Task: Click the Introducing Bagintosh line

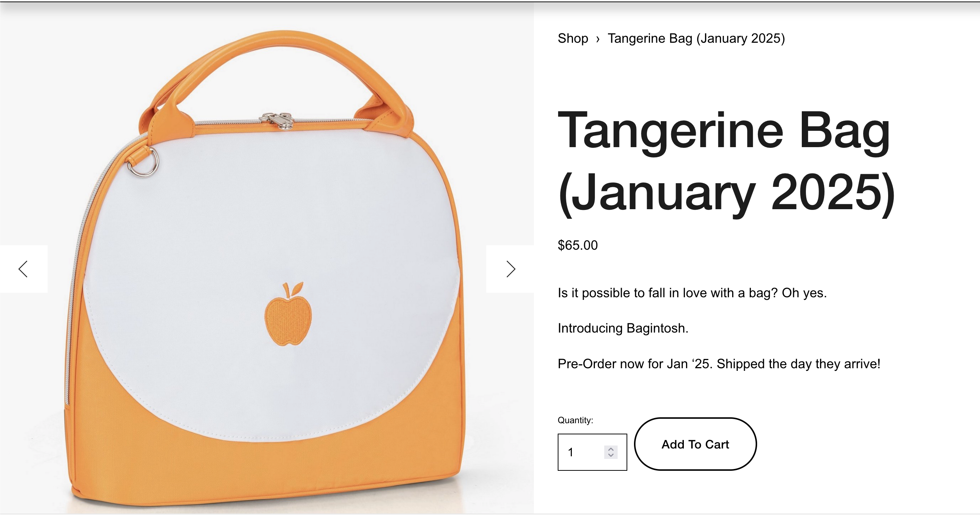Action: pyautogui.click(x=623, y=328)
